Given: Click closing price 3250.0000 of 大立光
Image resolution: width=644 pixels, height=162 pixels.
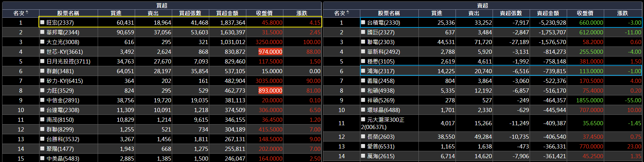Looking at the screenshot, I should click(x=269, y=42).
